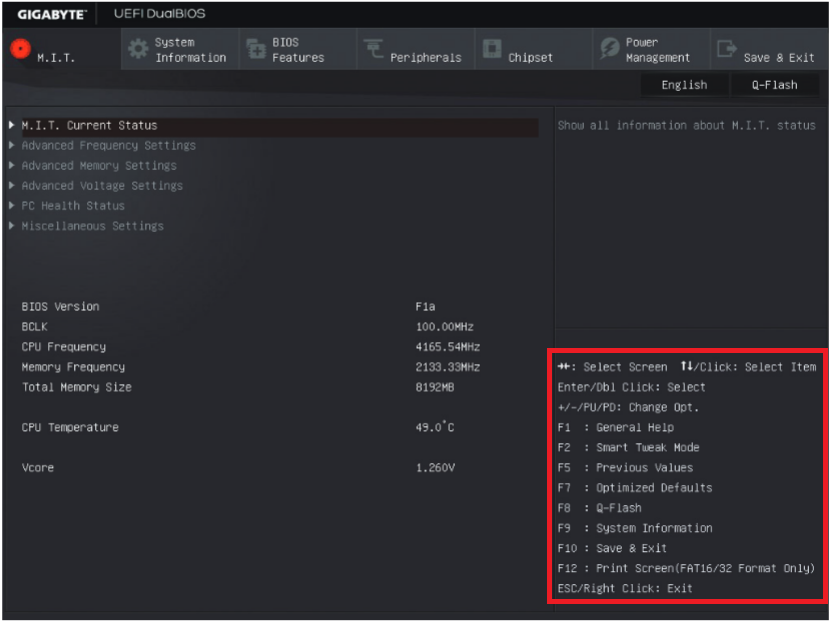The height and width of the screenshot is (623, 834).
Task: Click the UEFI DualBIOS title text
Action: [160, 14]
